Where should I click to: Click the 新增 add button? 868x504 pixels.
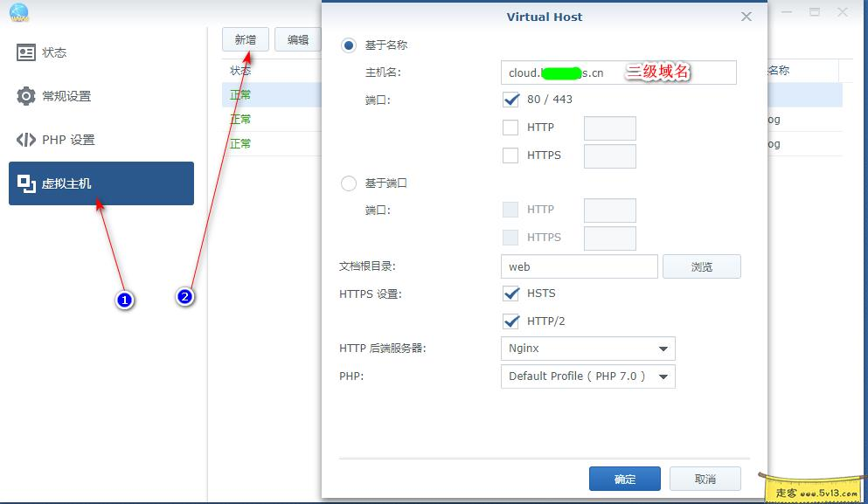[x=245, y=39]
